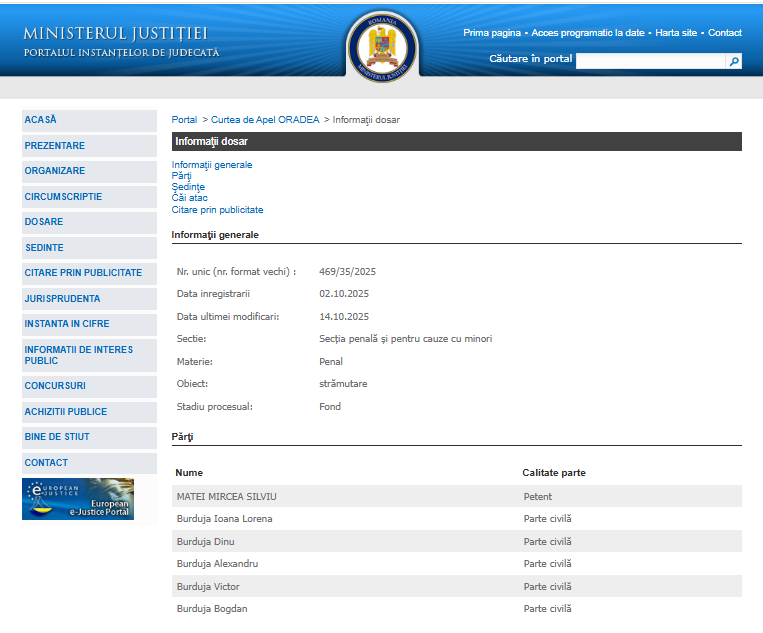Open the European e-Justice Portal banner

78,499
